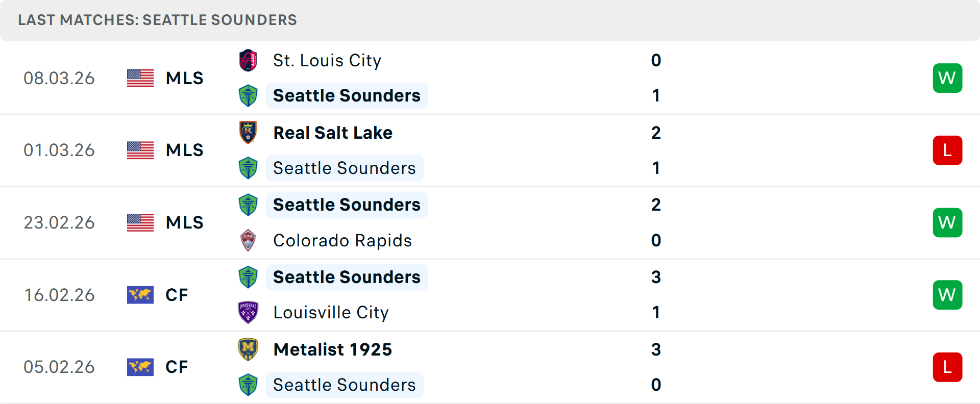Click the Seattle Sounders crest in the bottom row
Screen dimensions: 980x404
click(x=249, y=385)
